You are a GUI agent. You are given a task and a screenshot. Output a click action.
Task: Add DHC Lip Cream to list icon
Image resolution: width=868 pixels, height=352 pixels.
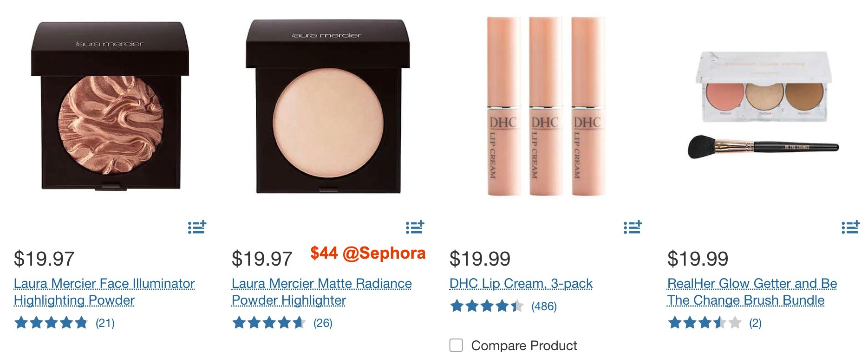[633, 227]
